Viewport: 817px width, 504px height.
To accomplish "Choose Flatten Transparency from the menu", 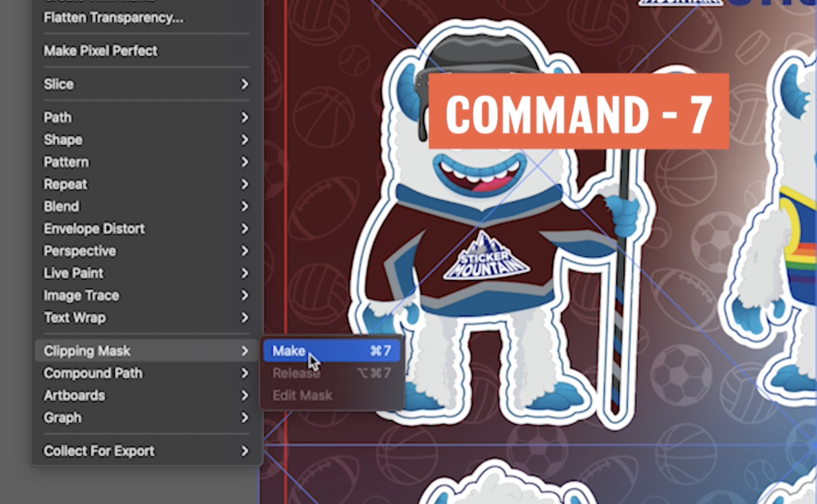I will 147,18.
